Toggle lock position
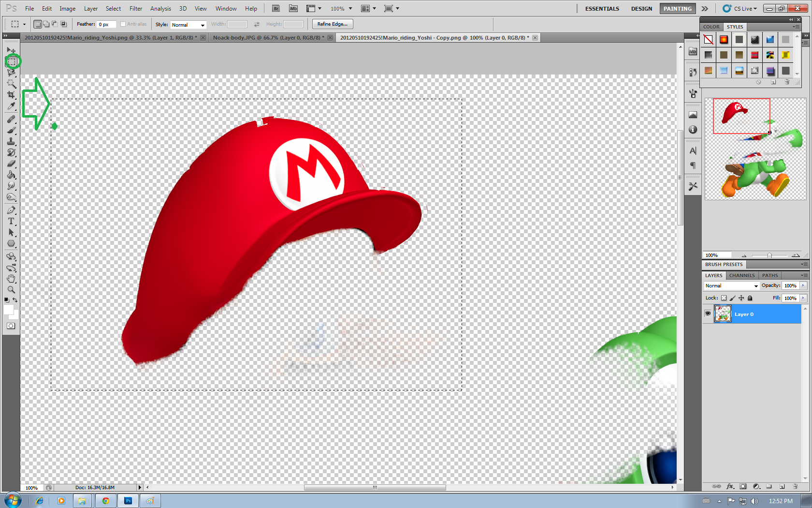This screenshot has width=812, height=508. pyautogui.click(x=741, y=298)
